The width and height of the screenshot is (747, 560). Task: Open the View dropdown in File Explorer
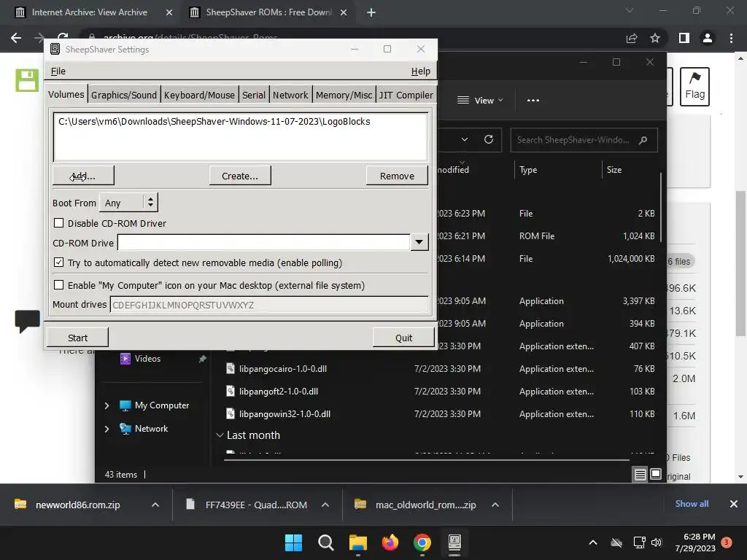480,100
